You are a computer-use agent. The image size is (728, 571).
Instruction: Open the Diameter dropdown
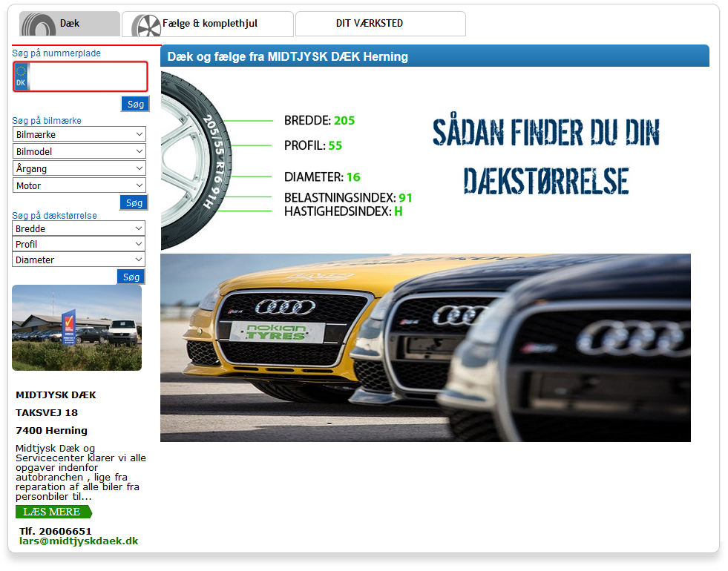(79, 260)
